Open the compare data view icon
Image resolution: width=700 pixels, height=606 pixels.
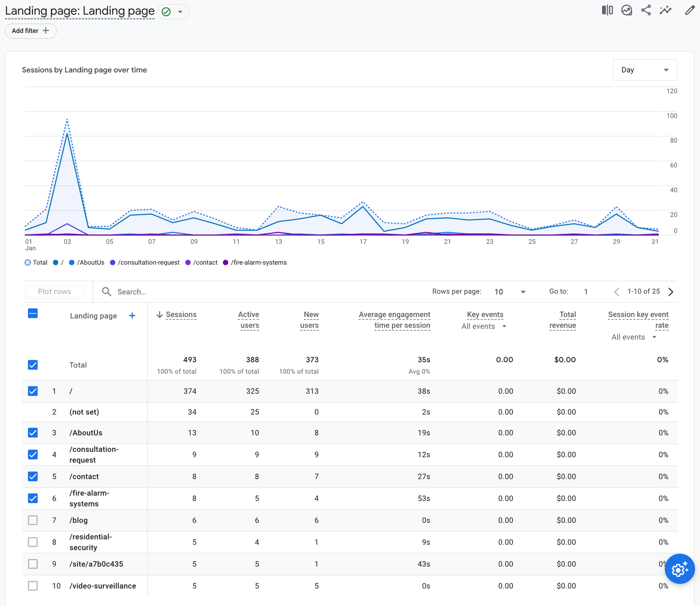[607, 10]
